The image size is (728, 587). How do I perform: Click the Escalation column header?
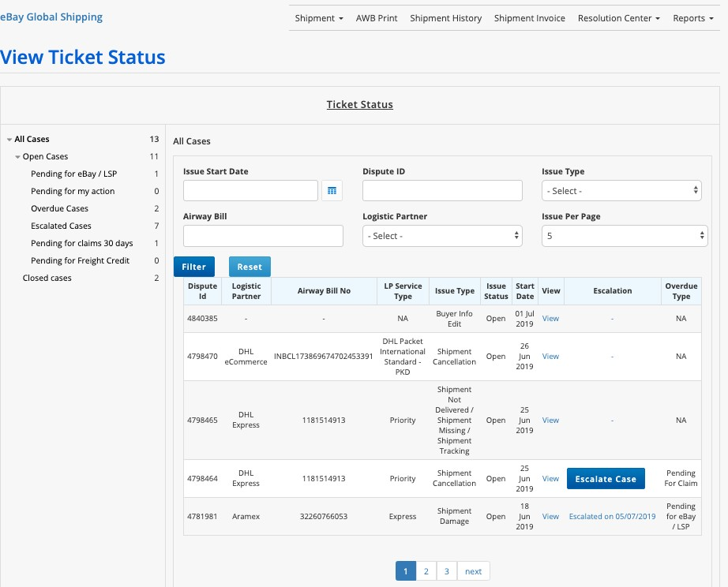coord(613,291)
